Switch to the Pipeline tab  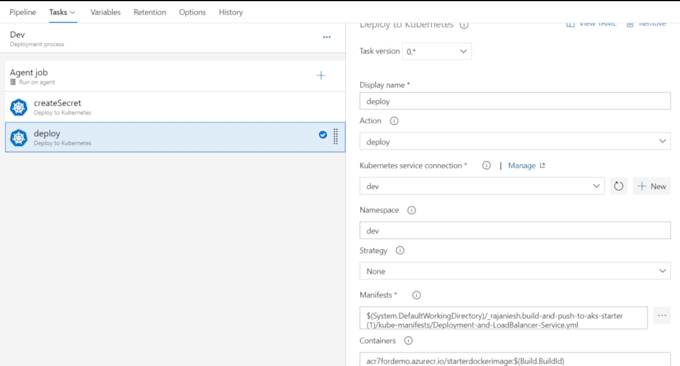point(23,12)
